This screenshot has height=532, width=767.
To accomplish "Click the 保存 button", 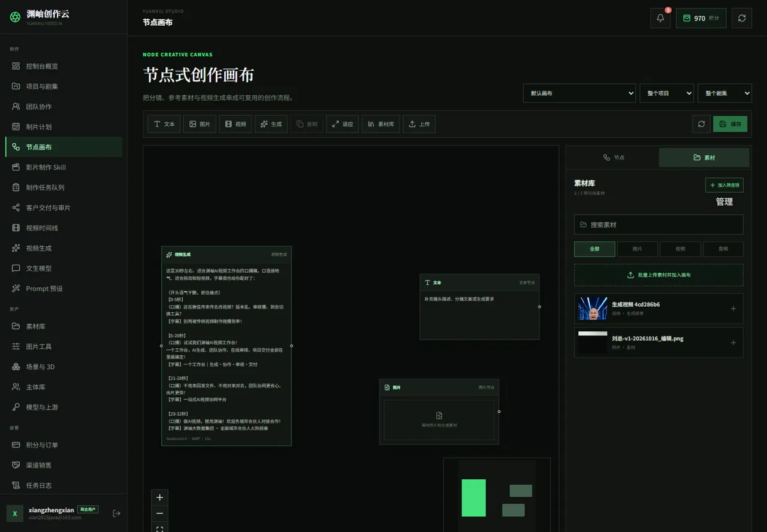I will 730,124.
